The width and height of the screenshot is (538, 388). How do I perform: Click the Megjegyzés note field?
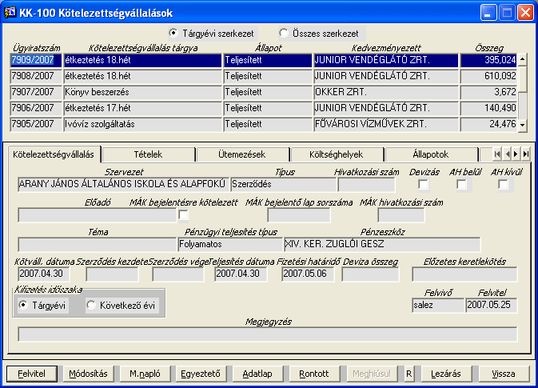coord(267,334)
